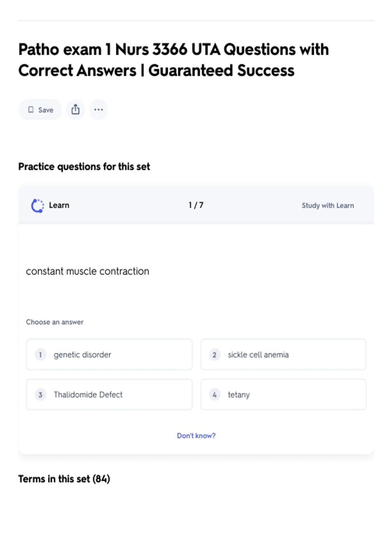The height and width of the screenshot is (556, 392).
Task: Click the 'Terms in this set (84)' heading
Action: point(64,479)
